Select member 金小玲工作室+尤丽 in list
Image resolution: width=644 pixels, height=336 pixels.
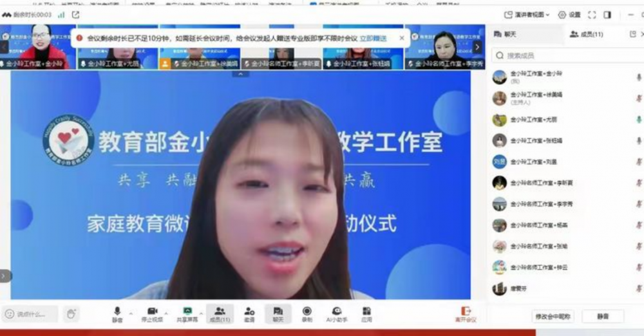(x=567, y=120)
